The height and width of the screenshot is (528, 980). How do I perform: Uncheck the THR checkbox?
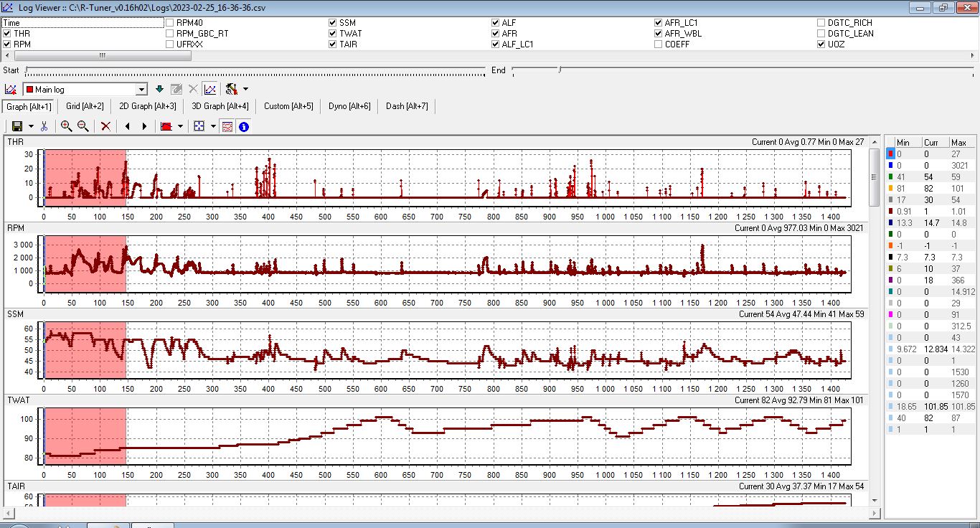pyautogui.click(x=7, y=34)
